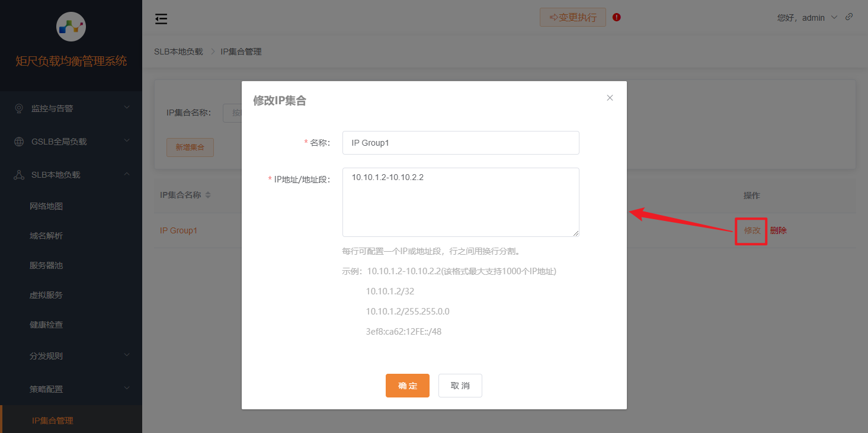
Task: Click the 矩尺负载均衡 logo icon
Action: point(71,27)
